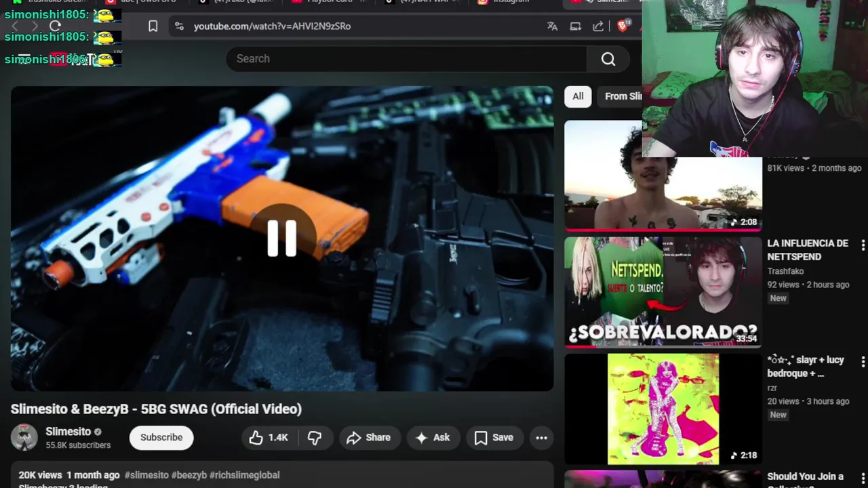Click the 55.8K subscribers text
This screenshot has width=868, height=488.
pyautogui.click(x=78, y=445)
